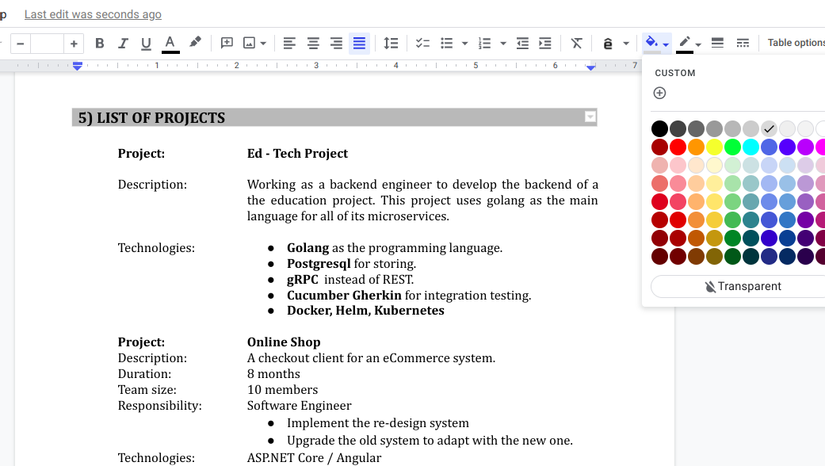Click the 'Online Shop' project title

pyautogui.click(x=284, y=342)
